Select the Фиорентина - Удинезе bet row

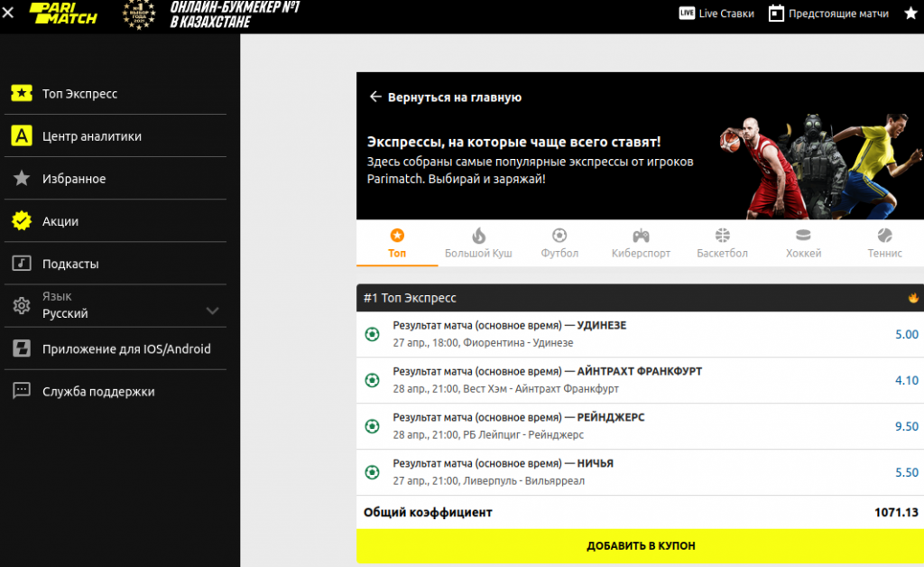pos(640,334)
